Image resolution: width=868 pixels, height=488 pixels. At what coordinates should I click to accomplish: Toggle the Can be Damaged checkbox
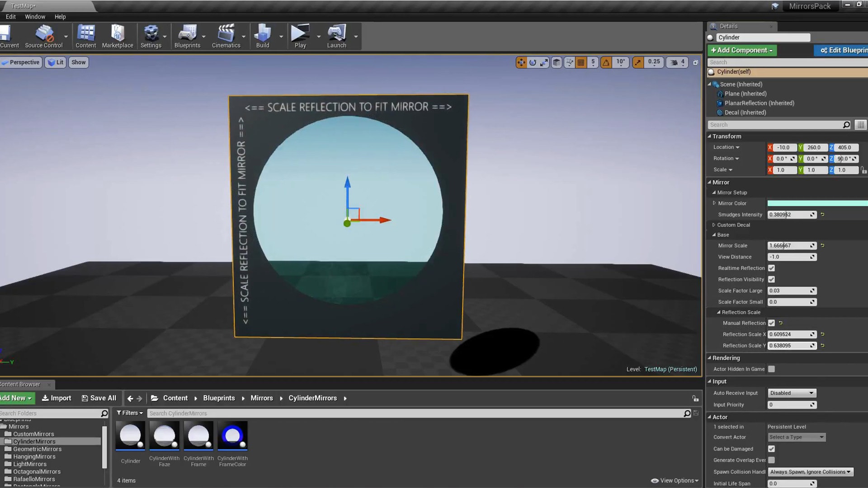pos(772,449)
